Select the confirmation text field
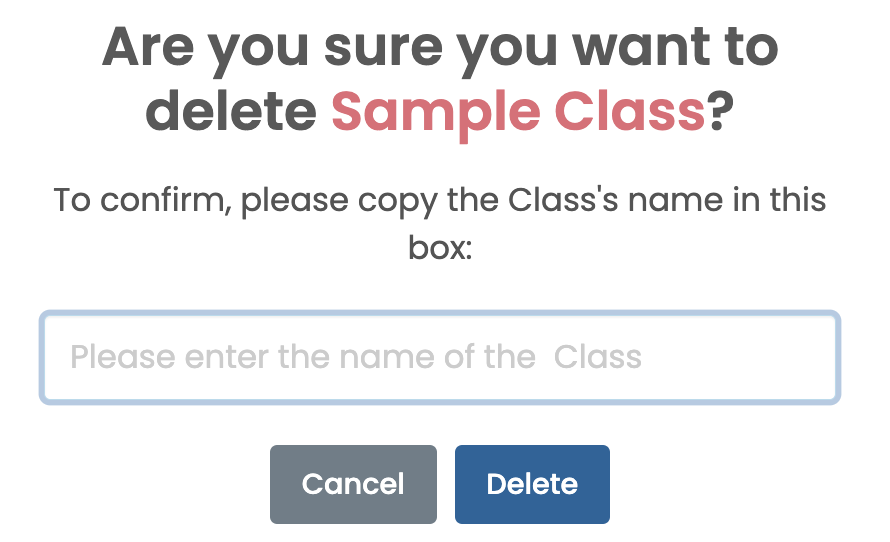This screenshot has height=542, width=890. (439, 358)
